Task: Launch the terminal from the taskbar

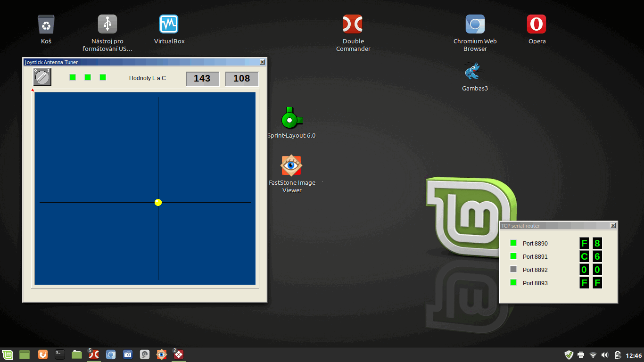Action: click(x=59, y=354)
